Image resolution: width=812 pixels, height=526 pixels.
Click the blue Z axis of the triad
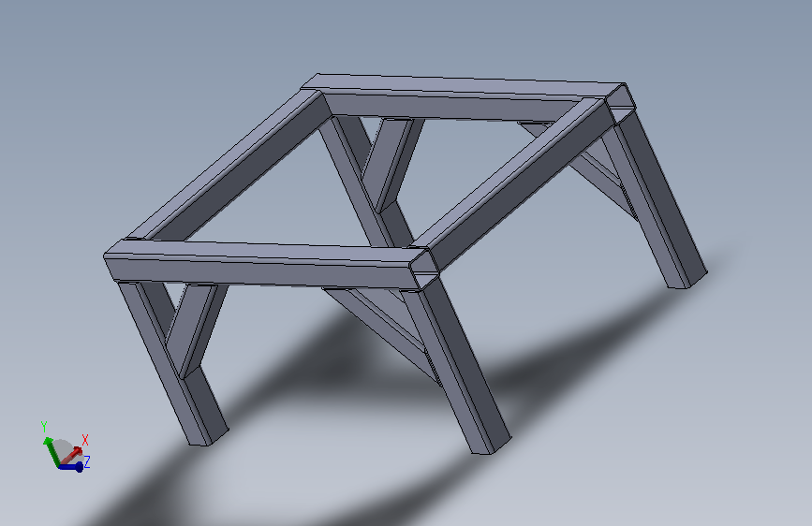click(71, 467)
